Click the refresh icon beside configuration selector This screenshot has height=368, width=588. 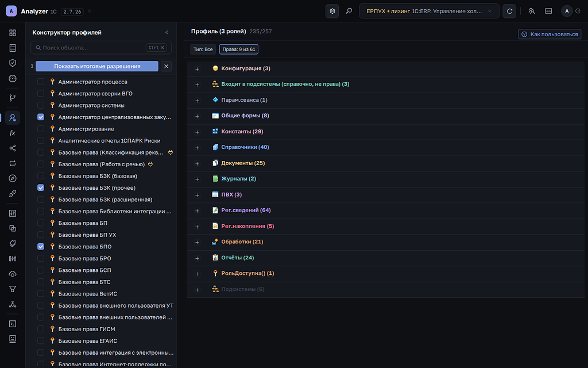coord(510,11)
